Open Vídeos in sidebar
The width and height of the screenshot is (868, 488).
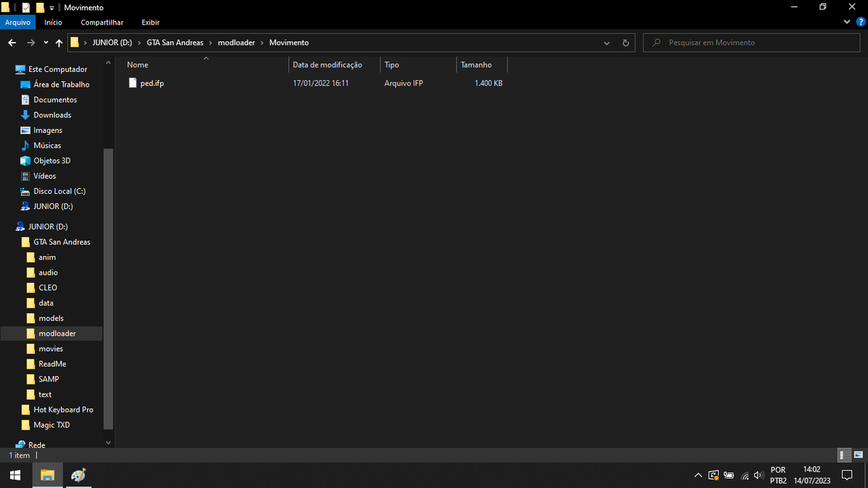click(x=45, y=176)
